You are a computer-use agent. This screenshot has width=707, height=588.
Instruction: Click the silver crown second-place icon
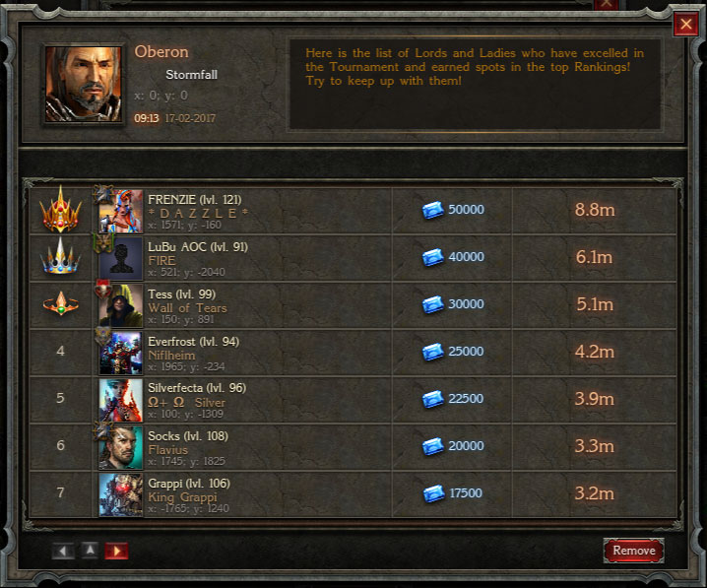60,256
